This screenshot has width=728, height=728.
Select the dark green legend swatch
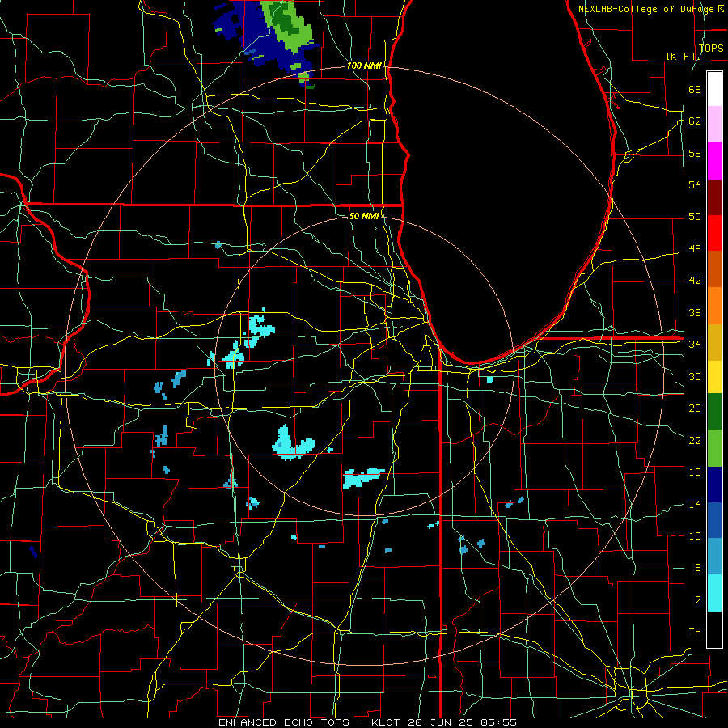coord(714,412)
